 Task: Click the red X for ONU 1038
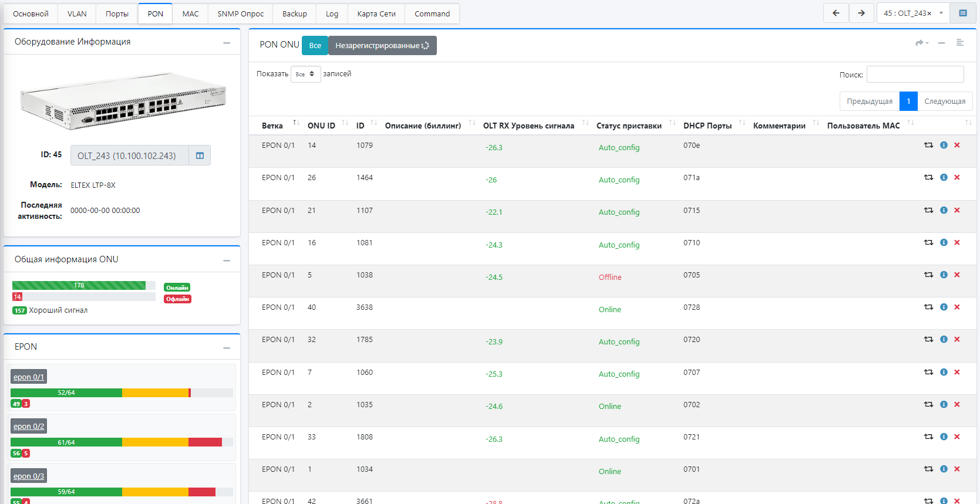[957, 275]
